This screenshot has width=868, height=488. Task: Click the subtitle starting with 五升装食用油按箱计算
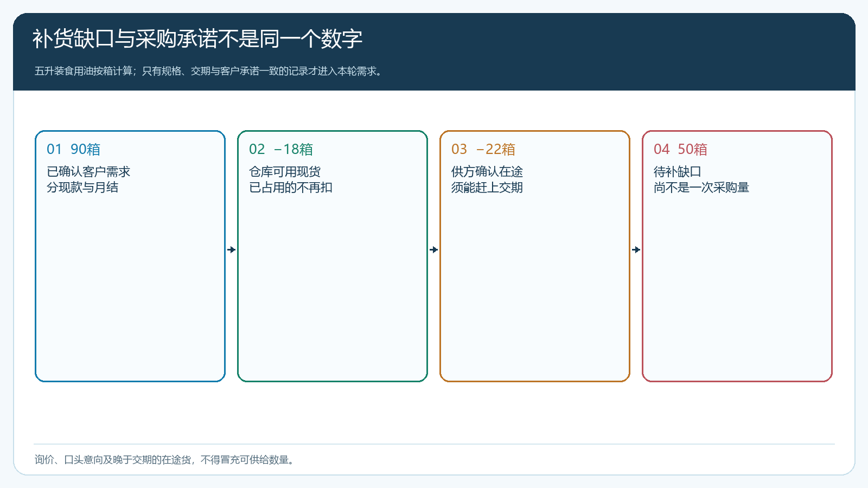coord(210,71)
